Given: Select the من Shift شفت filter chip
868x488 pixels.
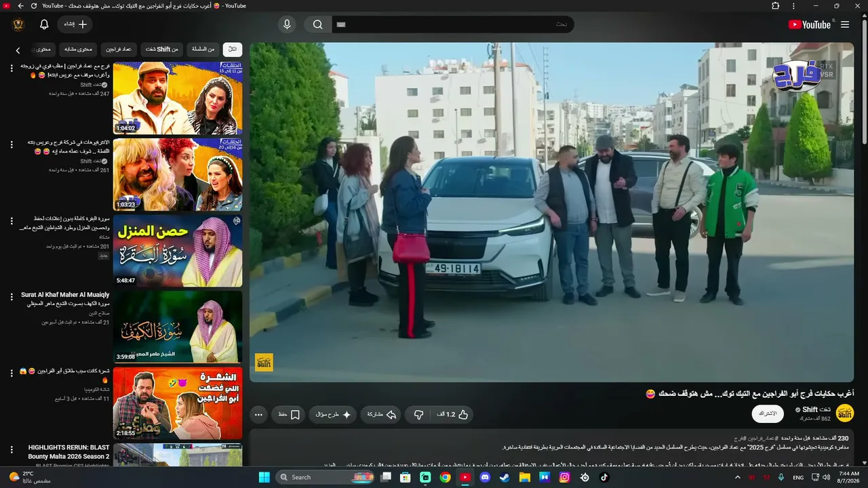Looking at the screenshot, I should tap(162, 49).
